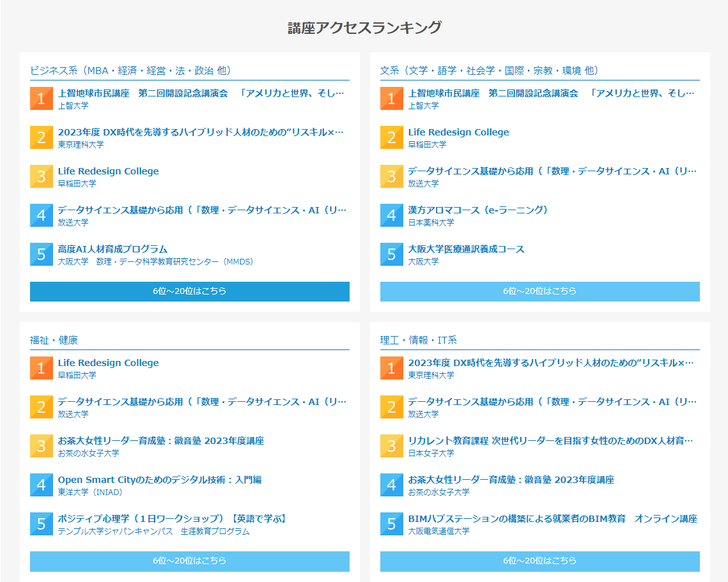Click rank 2 badge in 文系 section
The width and height of the screenshot is (728, 582).
[391, 137]
